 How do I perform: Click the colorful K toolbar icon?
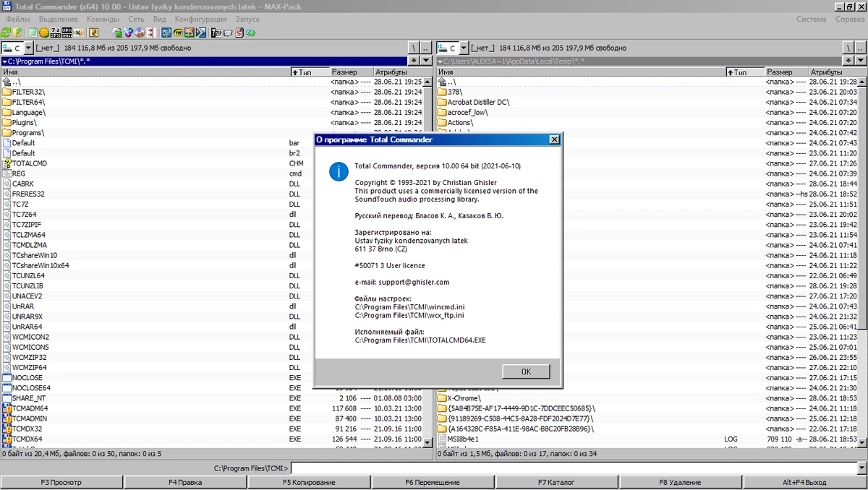(189, 33)
